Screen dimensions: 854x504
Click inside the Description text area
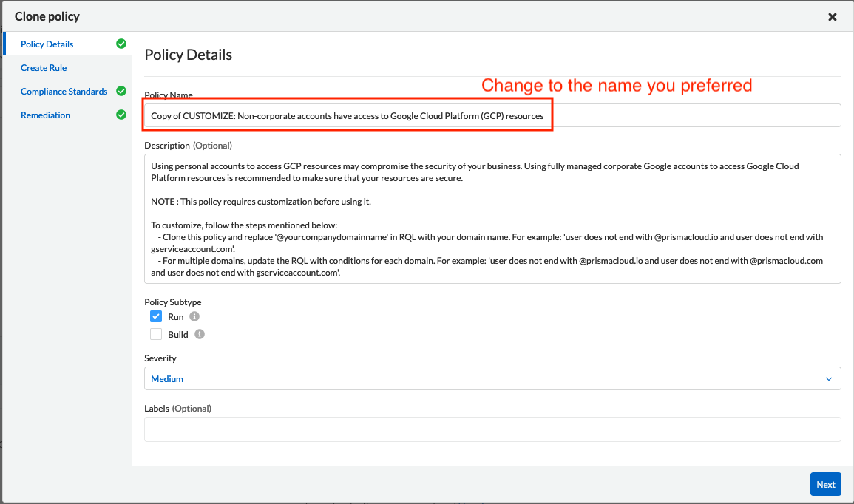point(492,219)
